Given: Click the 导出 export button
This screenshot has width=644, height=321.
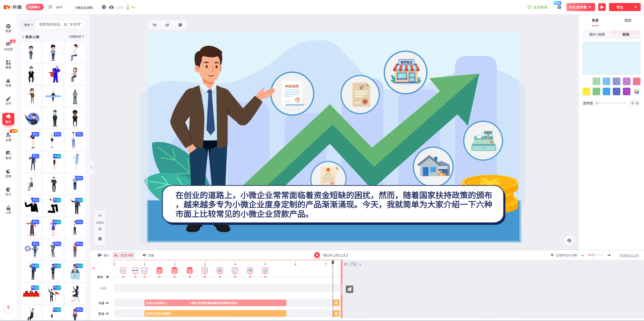Looking at the screenshot, I should click(x=620, y=7).
